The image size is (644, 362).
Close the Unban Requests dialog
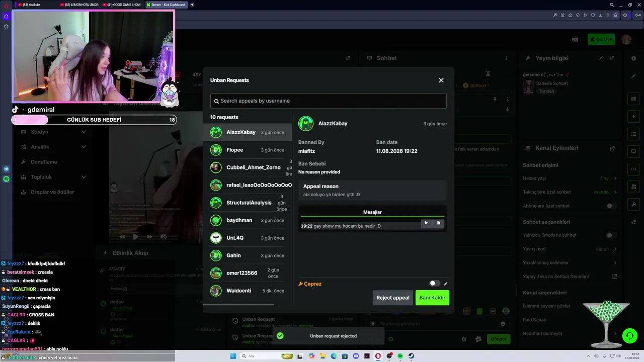tap(441, 80)
